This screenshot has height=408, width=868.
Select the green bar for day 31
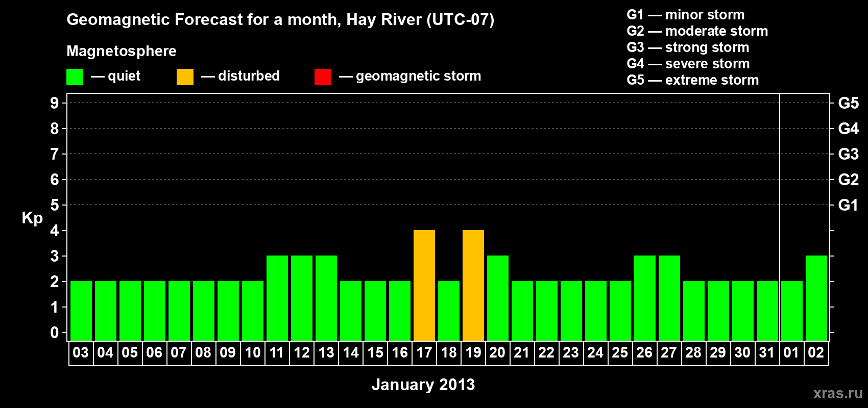point(767,311)
